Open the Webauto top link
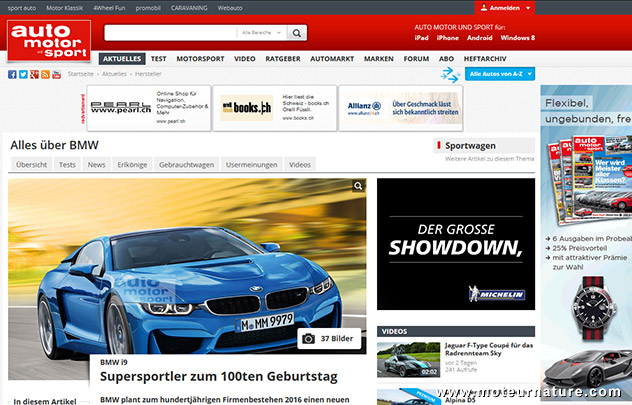This screenshot has width=632, height=405. 230,8
